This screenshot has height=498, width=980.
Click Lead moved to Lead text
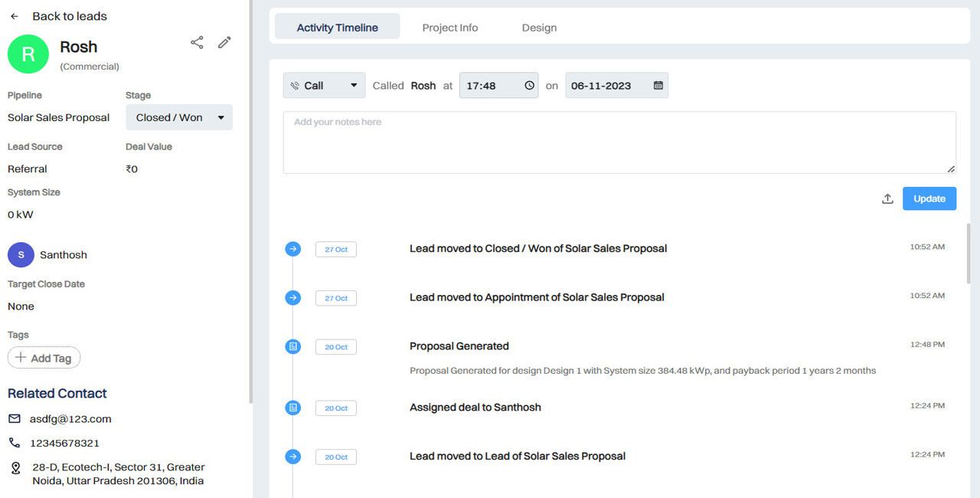click(518, 456)
